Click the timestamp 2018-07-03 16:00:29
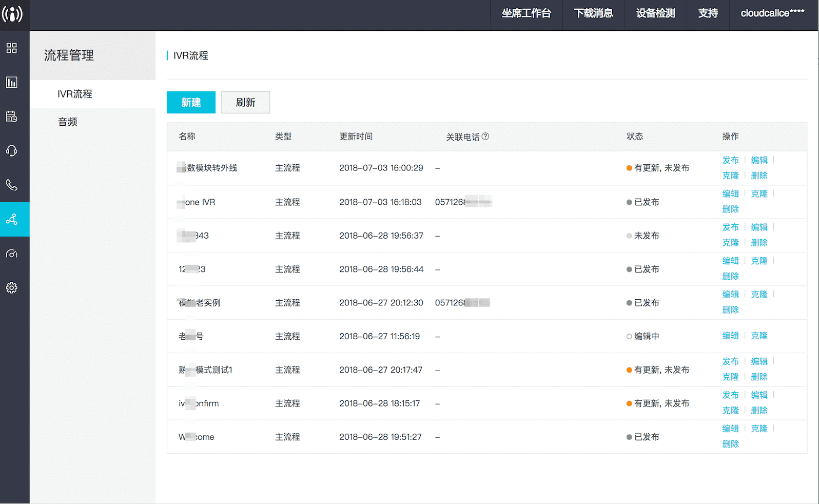819x504 pixels. pyautogui.click(x=381, y=168)
